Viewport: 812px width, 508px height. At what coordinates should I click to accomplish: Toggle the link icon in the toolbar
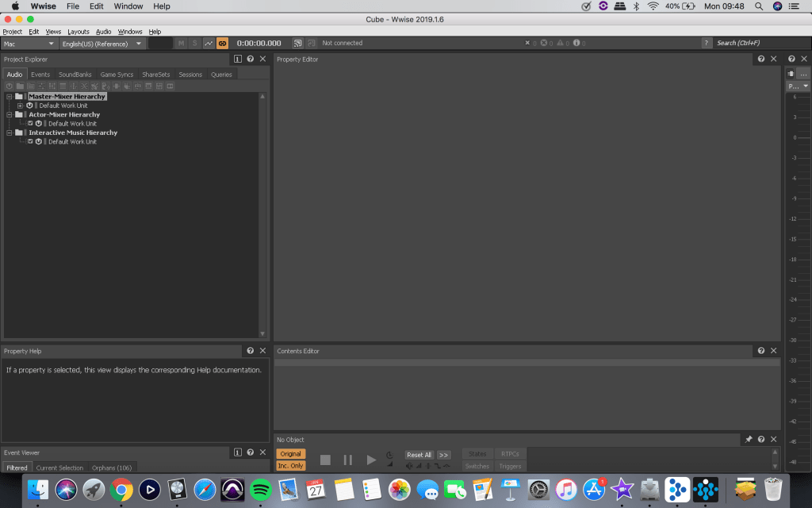point(222,43)
